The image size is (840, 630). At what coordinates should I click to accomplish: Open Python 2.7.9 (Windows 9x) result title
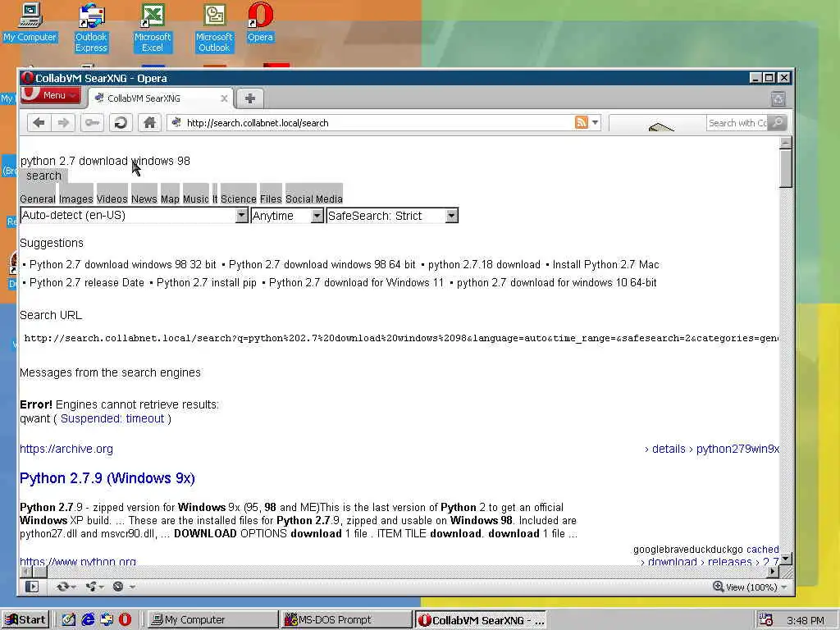pos(107,478)
